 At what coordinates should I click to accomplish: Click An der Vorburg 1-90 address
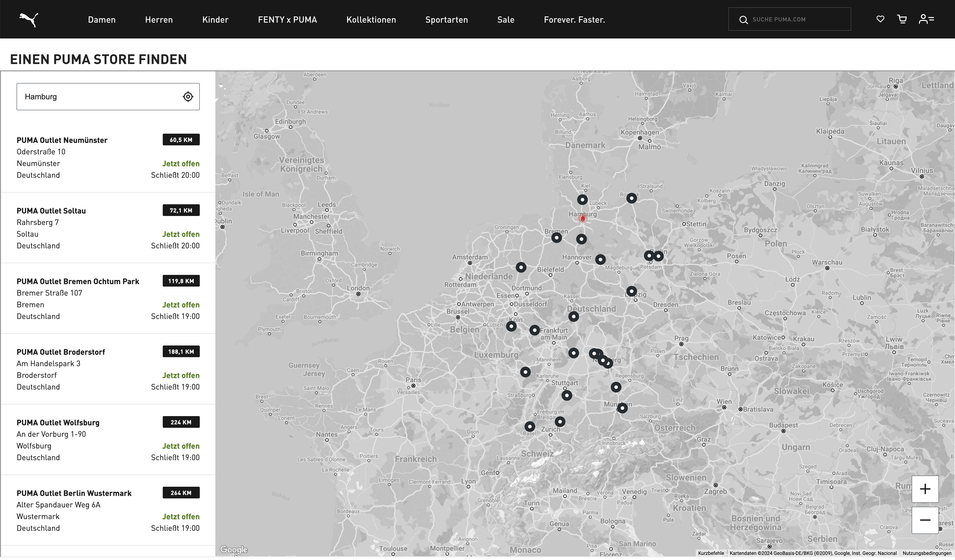click(51, 434)
